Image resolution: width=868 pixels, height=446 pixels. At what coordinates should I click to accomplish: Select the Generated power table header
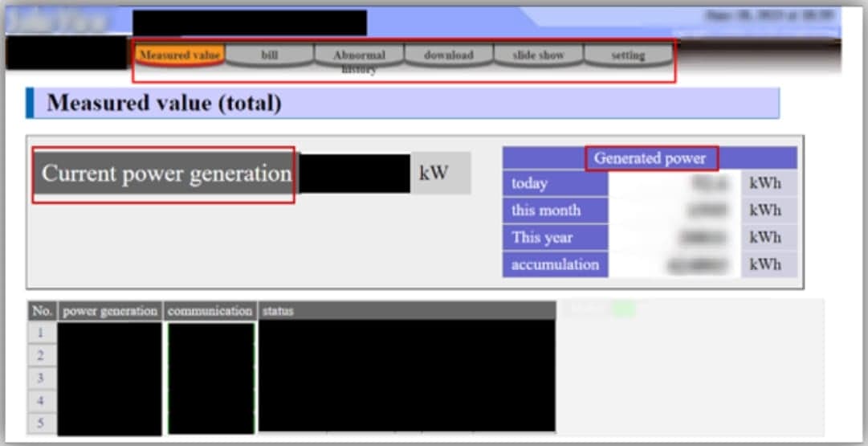pos(650,158)
